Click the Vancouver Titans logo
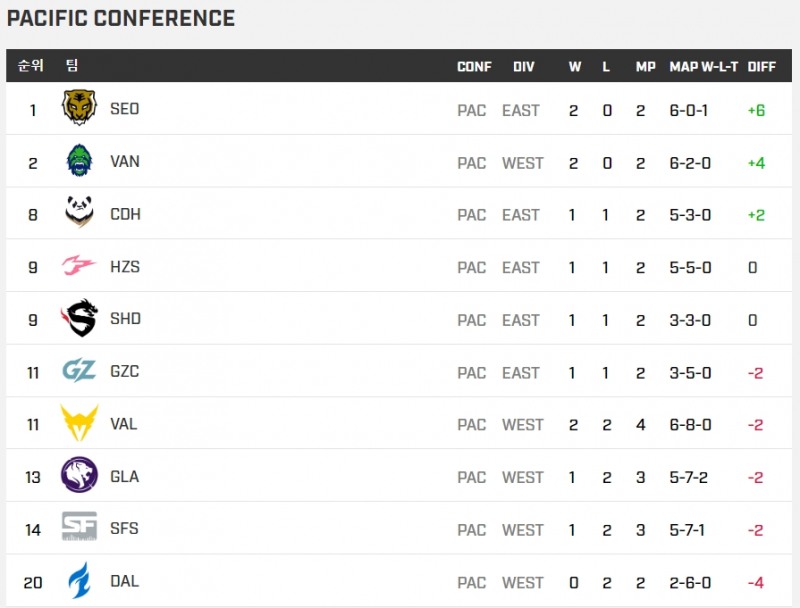Screen dimensions: 800x608 click(79, 161)
